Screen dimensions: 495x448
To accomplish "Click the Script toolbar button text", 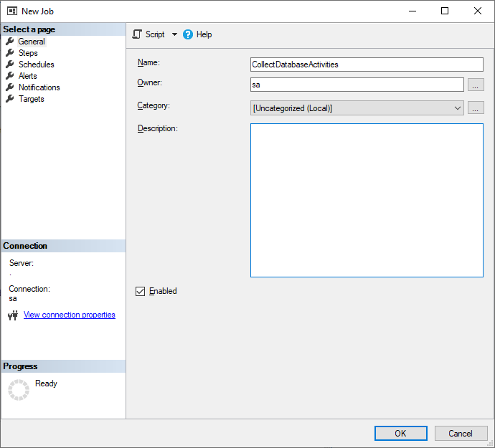I will tap(155, 34).
